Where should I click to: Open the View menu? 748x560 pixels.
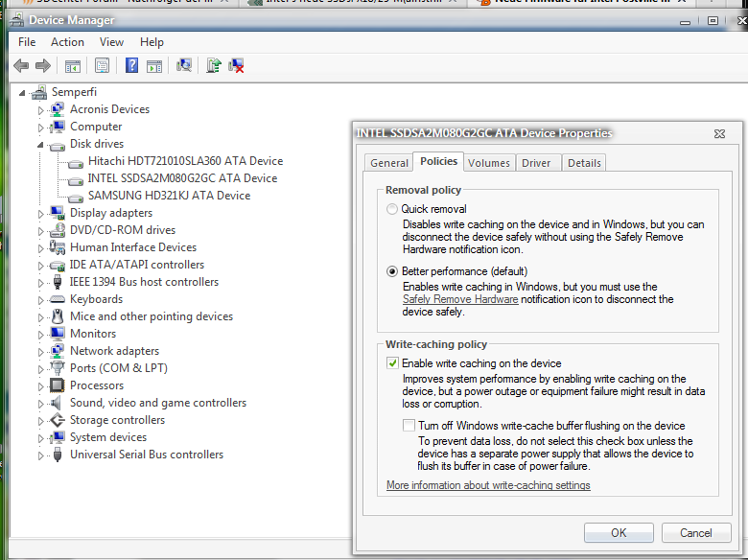coord(111,42)
